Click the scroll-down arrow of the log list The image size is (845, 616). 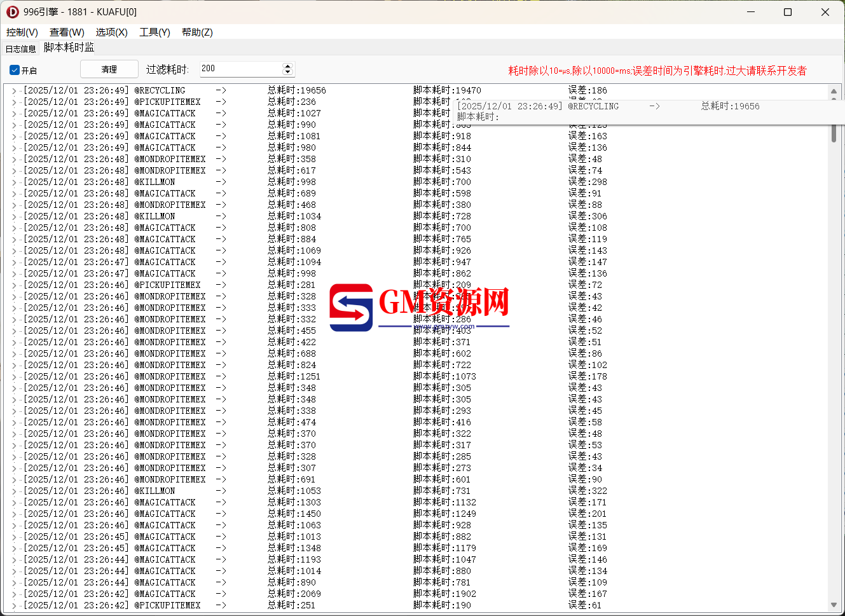834,605
